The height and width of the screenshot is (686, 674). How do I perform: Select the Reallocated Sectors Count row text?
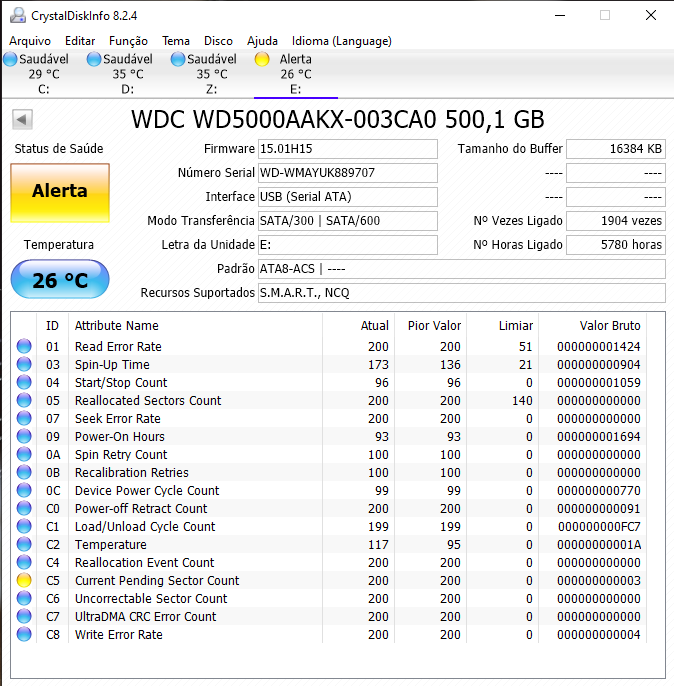(x=148, y=400)
